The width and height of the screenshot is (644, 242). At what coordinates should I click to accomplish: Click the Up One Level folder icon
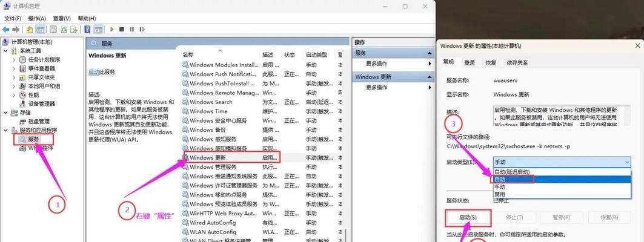pos(30,30)
